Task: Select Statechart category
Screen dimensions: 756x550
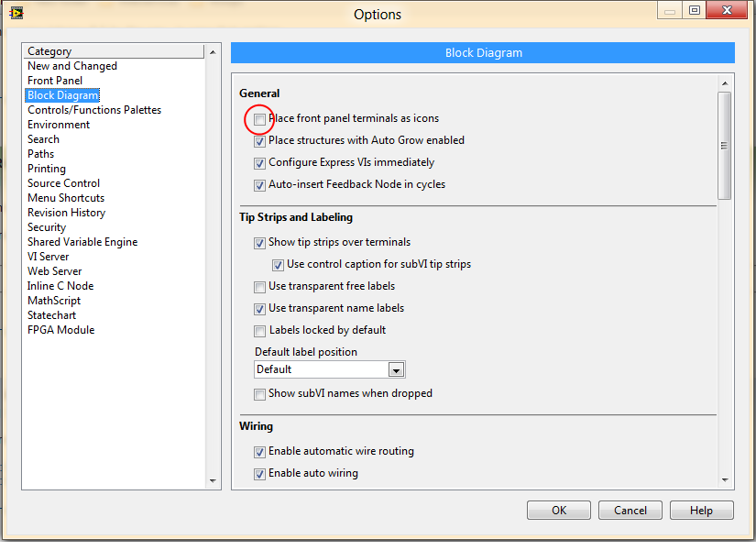Action: pos(51,315)
